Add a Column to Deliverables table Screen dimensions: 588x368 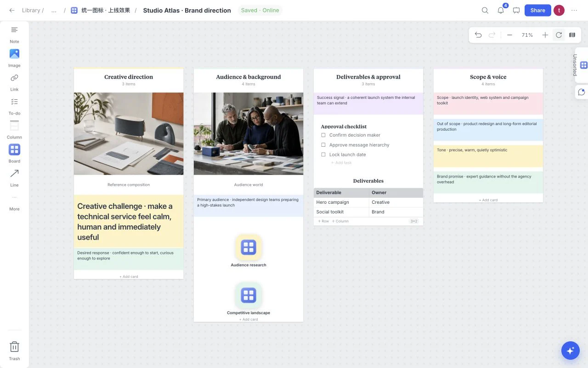[x=340, y=221]
